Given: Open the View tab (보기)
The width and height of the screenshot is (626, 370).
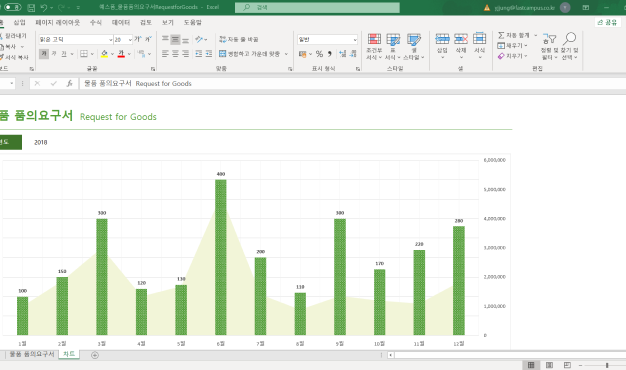Looking at the screenshot, I should [168, 22].
